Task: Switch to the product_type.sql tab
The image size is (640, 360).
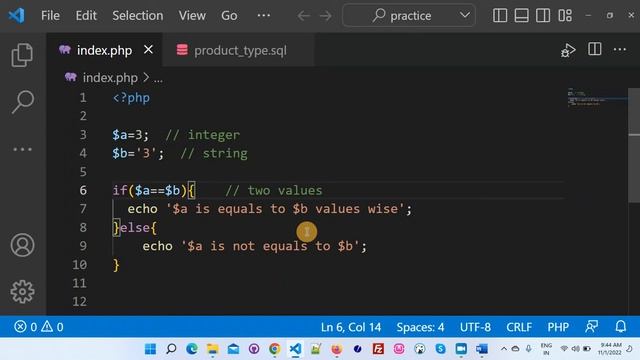Action: (x=240, y=51)
